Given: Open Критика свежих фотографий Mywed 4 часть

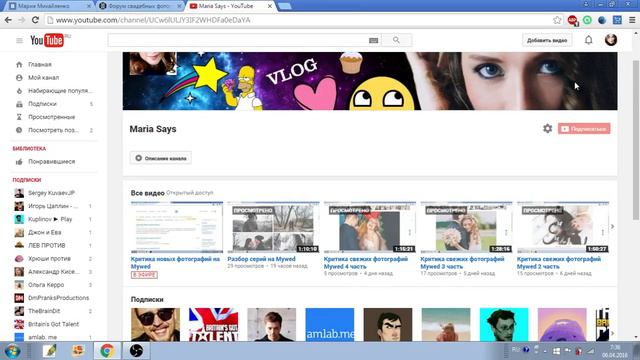Looking at the screenshot, I should (366, 262).
